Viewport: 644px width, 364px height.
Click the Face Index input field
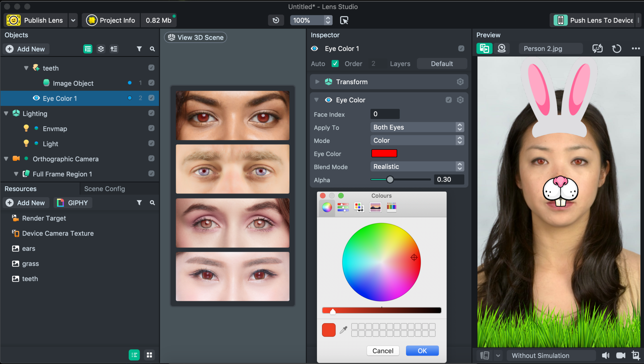pos(385,114)
